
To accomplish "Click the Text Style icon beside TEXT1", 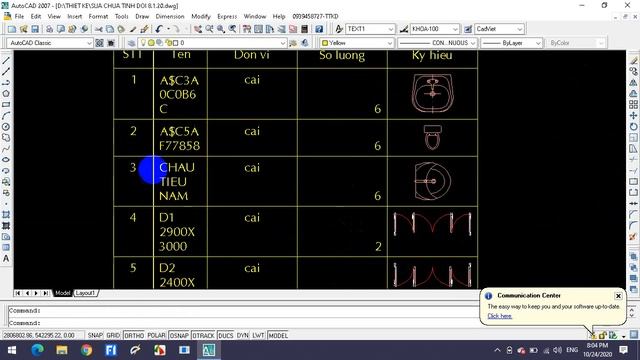I will (339, 29).
